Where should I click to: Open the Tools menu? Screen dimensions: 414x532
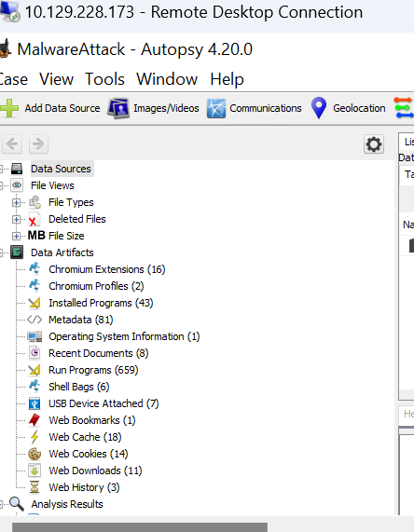click(104, 79)
